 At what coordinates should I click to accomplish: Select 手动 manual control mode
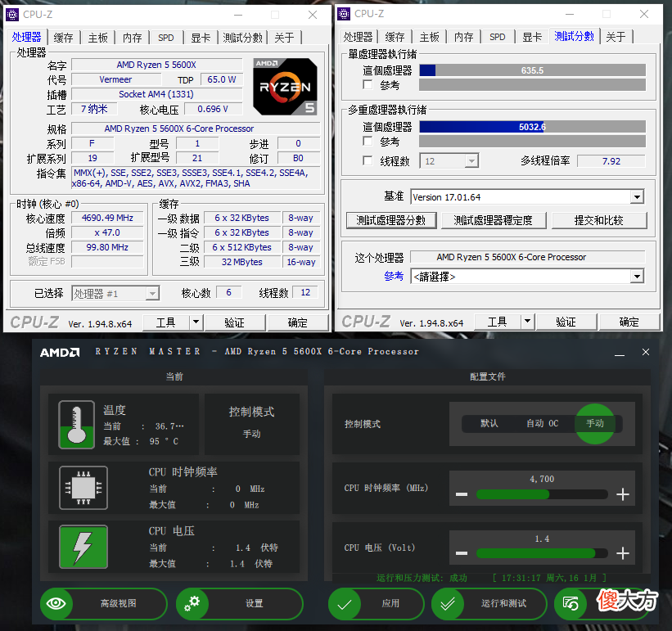(x=595, y=423)
